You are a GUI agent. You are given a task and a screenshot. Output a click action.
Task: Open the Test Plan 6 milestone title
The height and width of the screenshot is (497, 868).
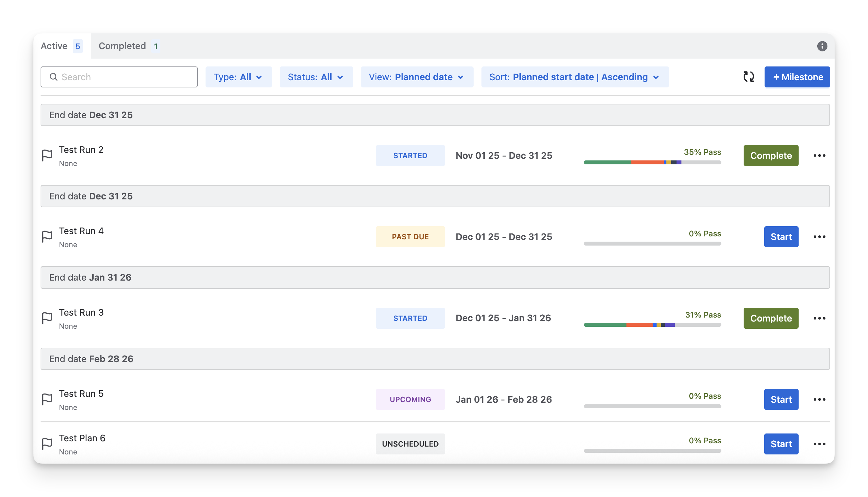click(x=82, y=438)
